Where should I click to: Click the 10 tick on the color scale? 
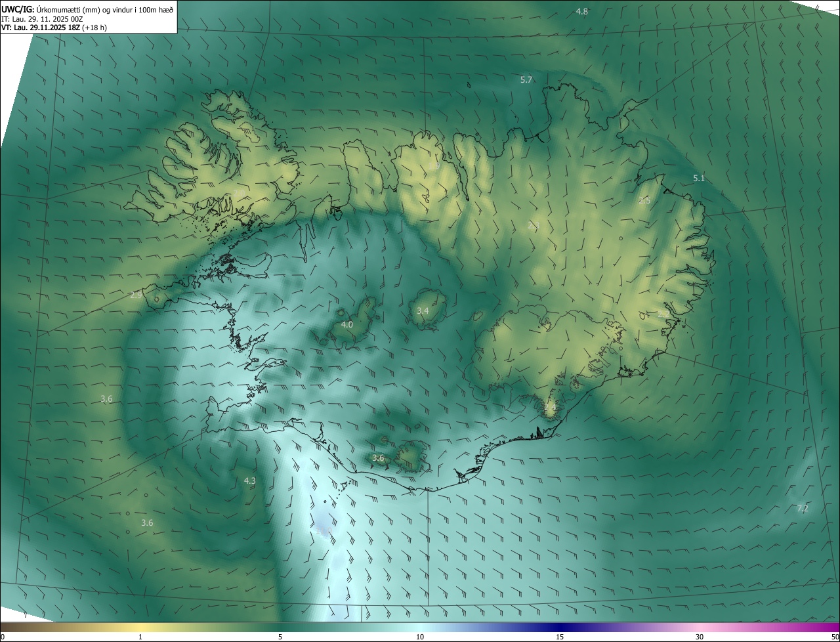[420, 637]
